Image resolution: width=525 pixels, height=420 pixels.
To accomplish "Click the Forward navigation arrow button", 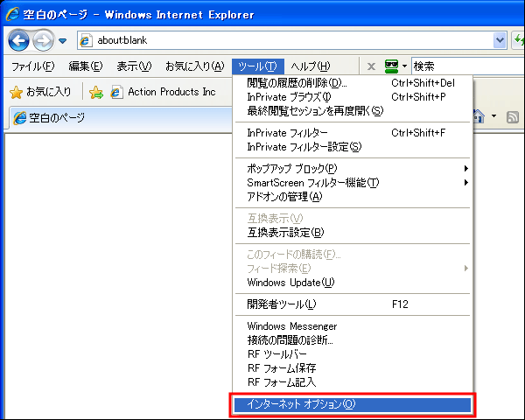I will click(43, 40).
